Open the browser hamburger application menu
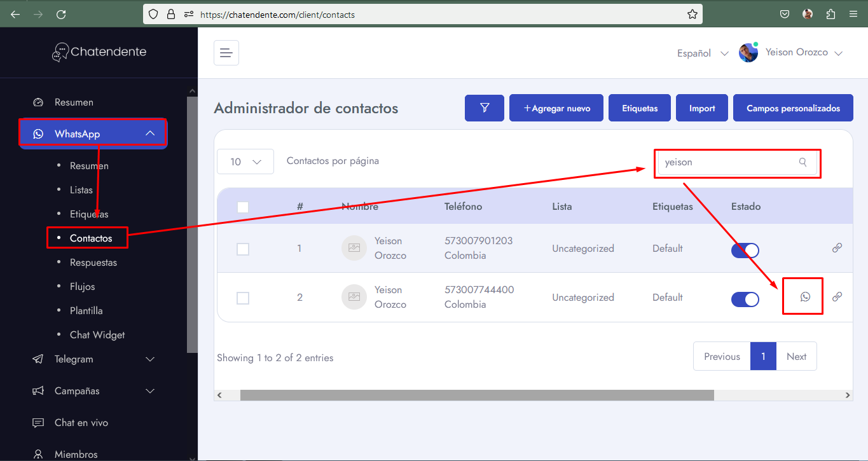Image resolution: width=868 pixels, height=461 pixels. [x=853, y=14]
